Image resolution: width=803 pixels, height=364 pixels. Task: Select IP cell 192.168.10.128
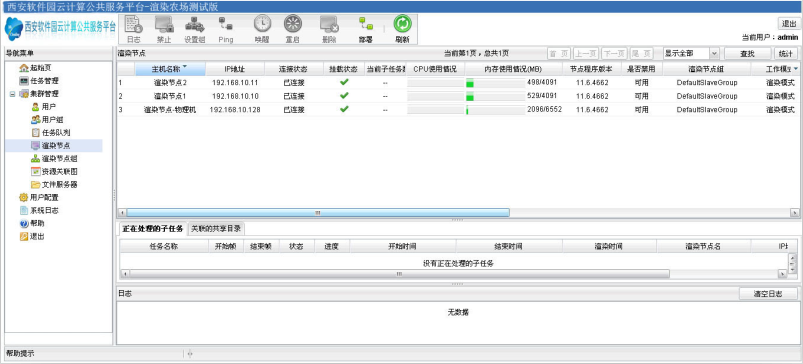tap(235, 110)
